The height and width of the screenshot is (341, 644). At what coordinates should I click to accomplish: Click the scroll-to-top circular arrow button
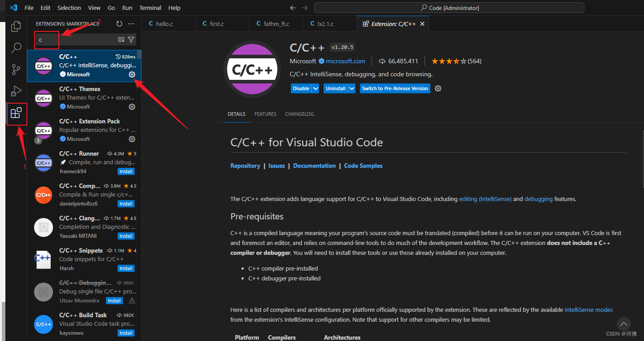pos(623,324)
